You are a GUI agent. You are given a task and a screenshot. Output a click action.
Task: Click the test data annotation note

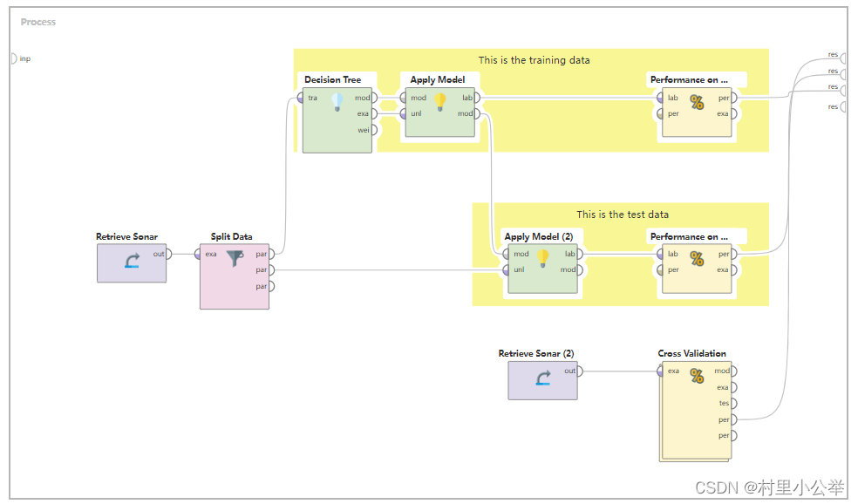click(x=622, y=214)
